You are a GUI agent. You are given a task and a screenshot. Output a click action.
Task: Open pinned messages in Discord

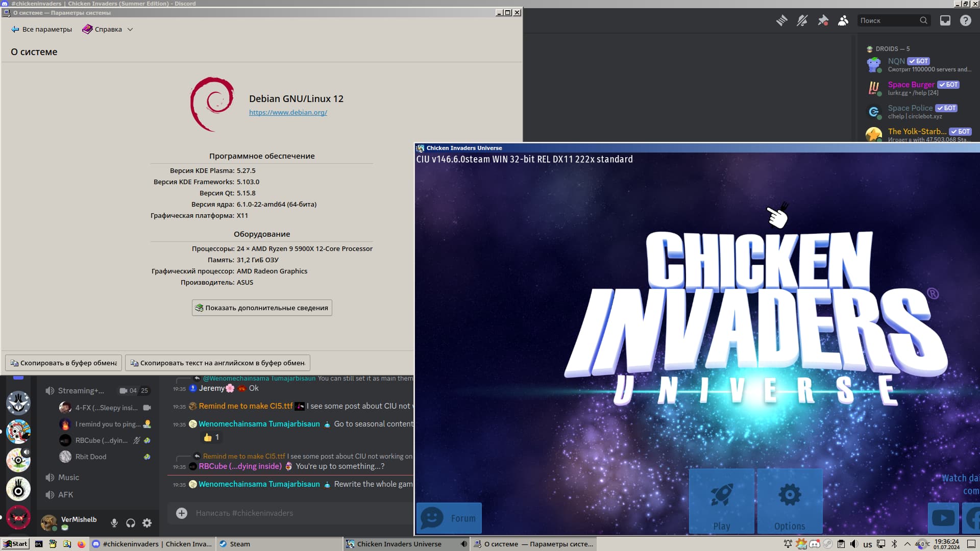823,20
